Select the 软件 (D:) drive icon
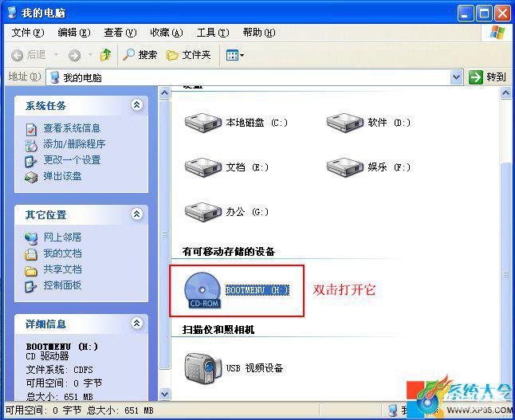515x420 pixels. 345,123
